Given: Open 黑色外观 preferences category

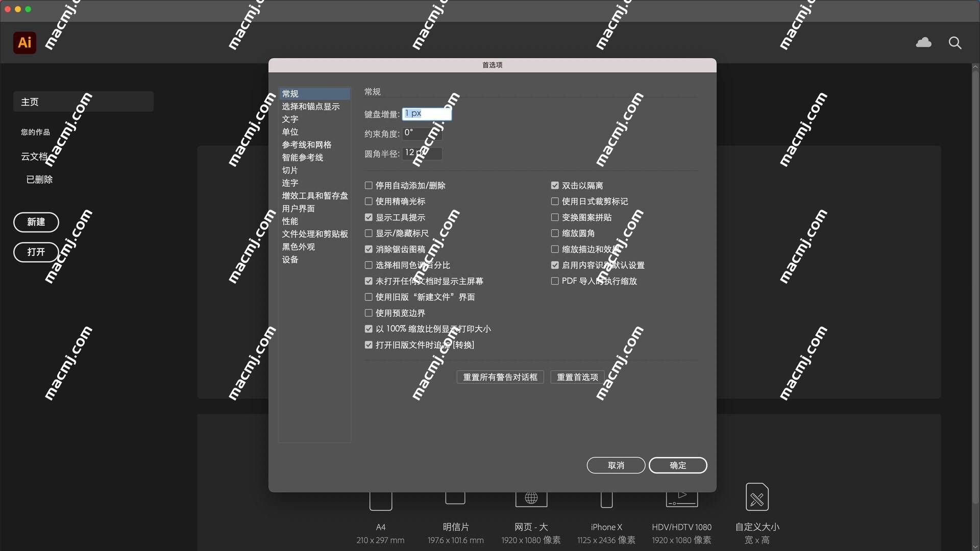Looking at the screenshot, I should point(314,247).
